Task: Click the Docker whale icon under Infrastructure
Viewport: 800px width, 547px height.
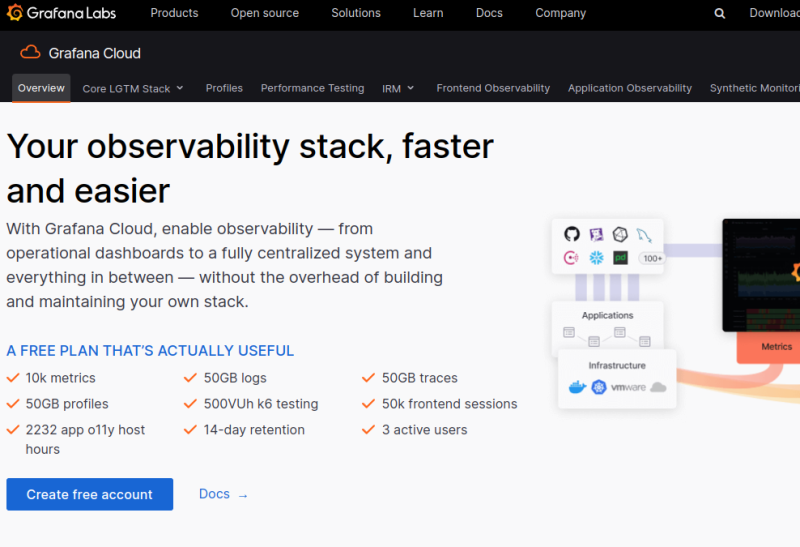Action: [x=577, y=387]
